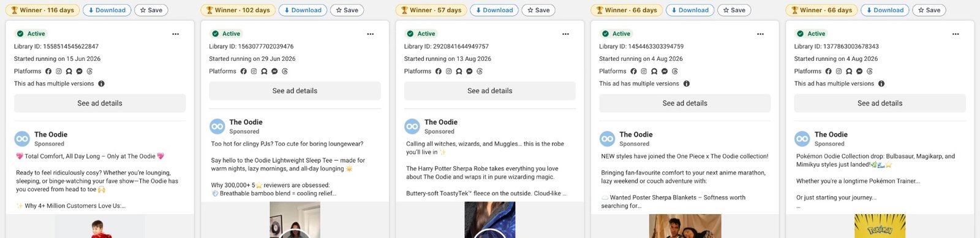Click multiple versions info icon on the One Piece ad
Screen dimensions: 980x238
(687, 83)
